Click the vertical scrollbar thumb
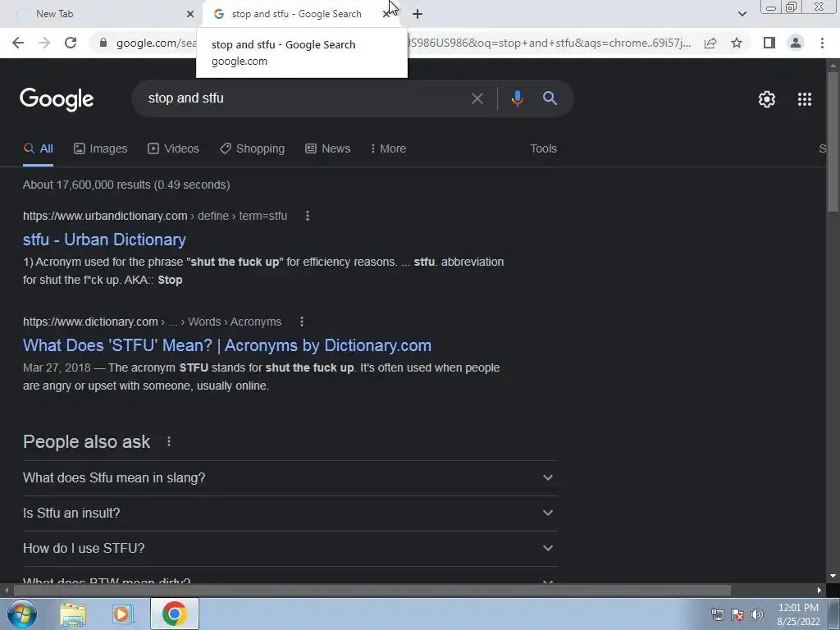This screenshot has width=840, height=630. click(833, 141)
